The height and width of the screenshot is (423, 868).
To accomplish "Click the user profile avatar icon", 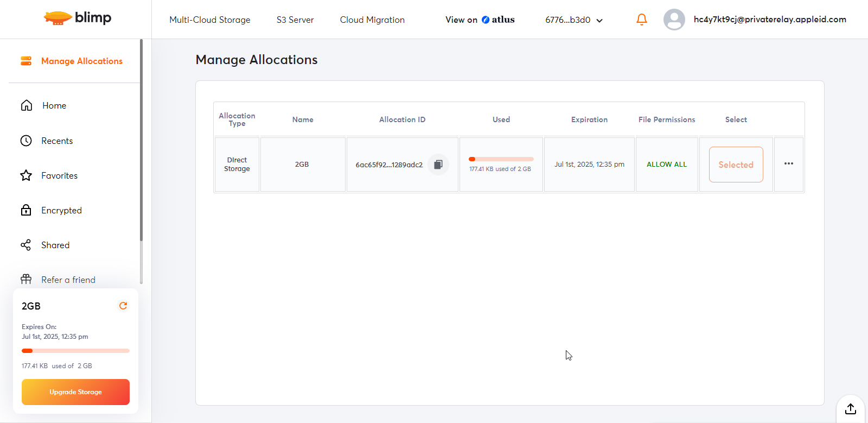I will (x=674, y=20).
